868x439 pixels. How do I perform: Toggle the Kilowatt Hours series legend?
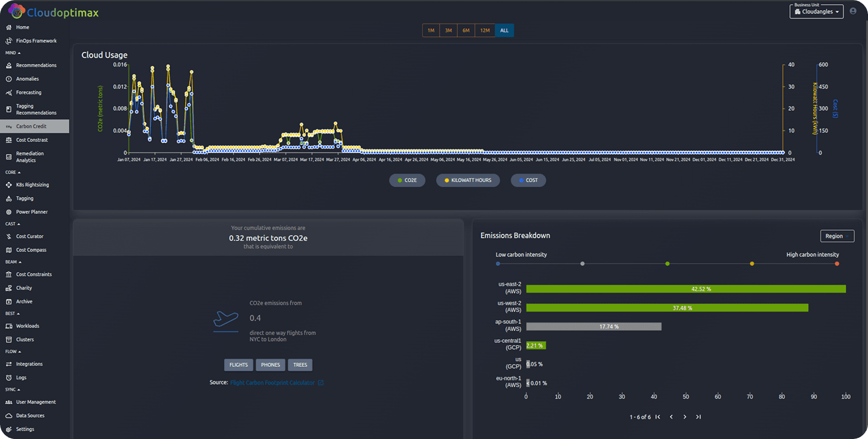pyautogui.click(x=468, y=180)
